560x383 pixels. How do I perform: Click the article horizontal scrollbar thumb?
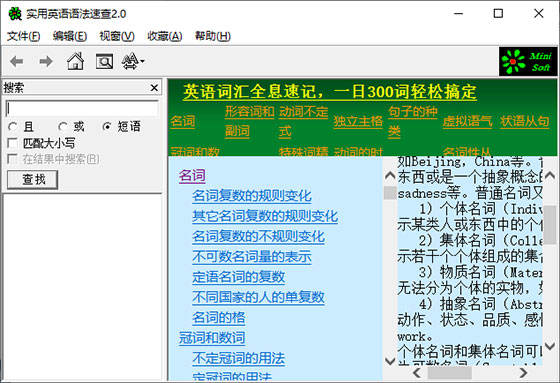coord(450,373)
